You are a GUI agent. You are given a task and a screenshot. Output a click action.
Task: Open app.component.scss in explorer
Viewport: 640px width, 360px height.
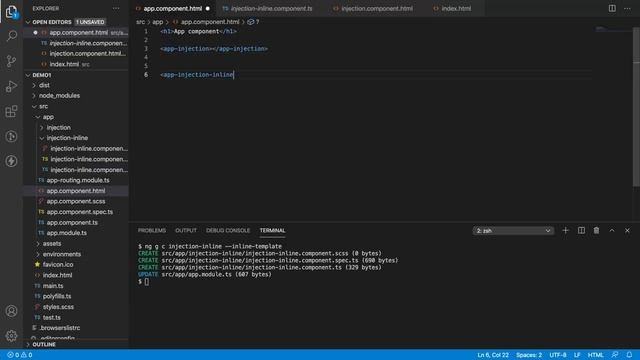pos(76,201)
